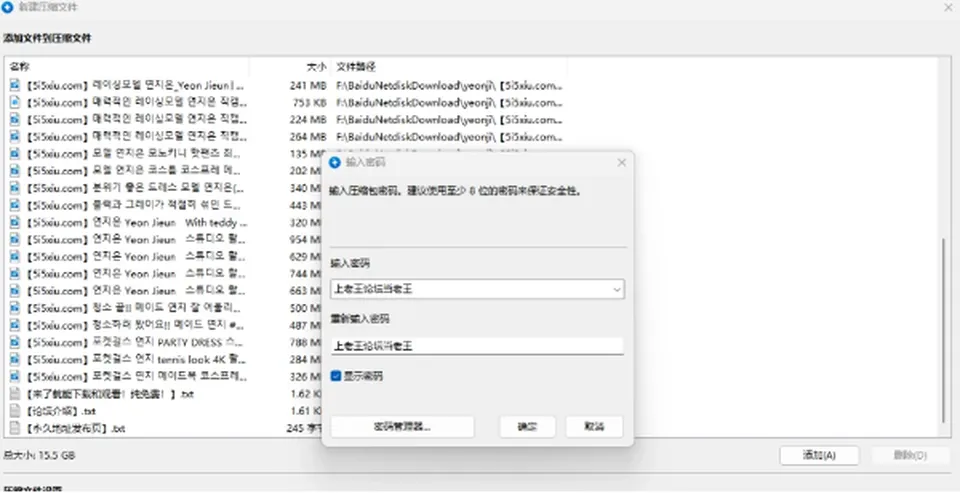Click the file icon of the 753 KB file
This screenshot has height=493, width=960.
pyautogui.click(x=15, y=102)
